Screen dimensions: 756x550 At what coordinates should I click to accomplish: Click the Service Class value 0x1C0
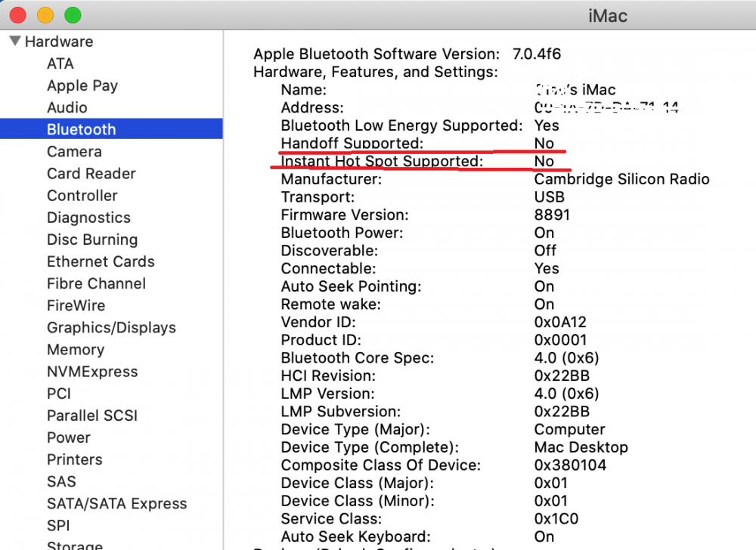tap(556, 519)
